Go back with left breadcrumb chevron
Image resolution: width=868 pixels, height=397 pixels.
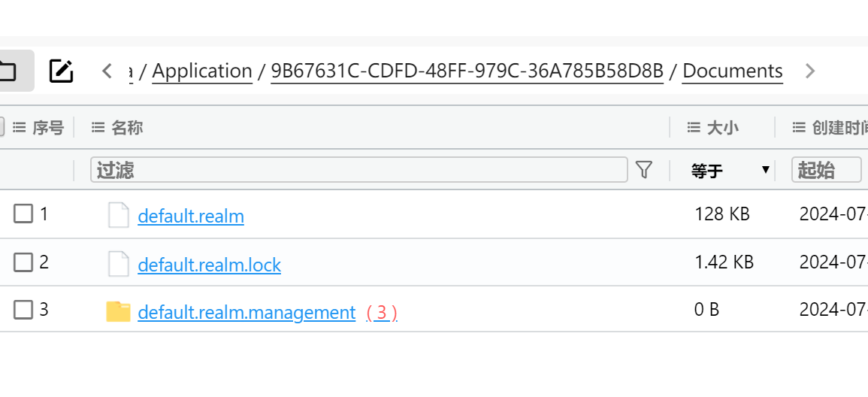pos(107,71)
